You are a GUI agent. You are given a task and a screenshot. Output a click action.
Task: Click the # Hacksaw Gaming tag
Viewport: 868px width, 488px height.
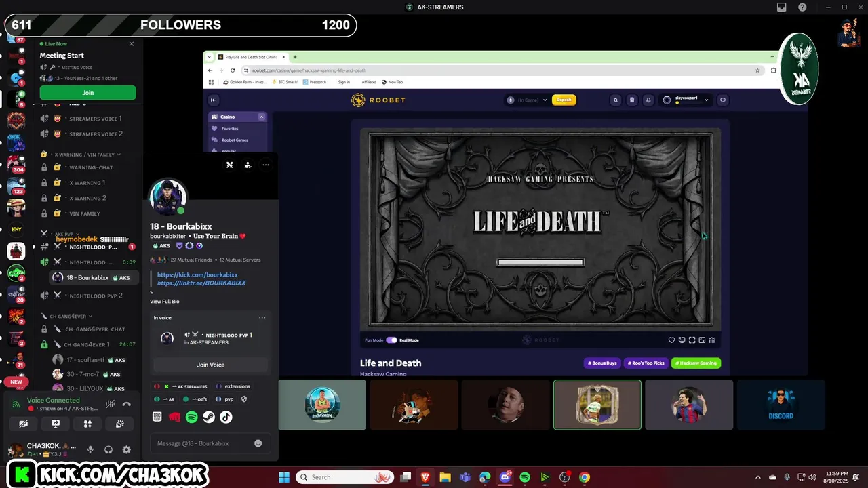coord(696,363)
